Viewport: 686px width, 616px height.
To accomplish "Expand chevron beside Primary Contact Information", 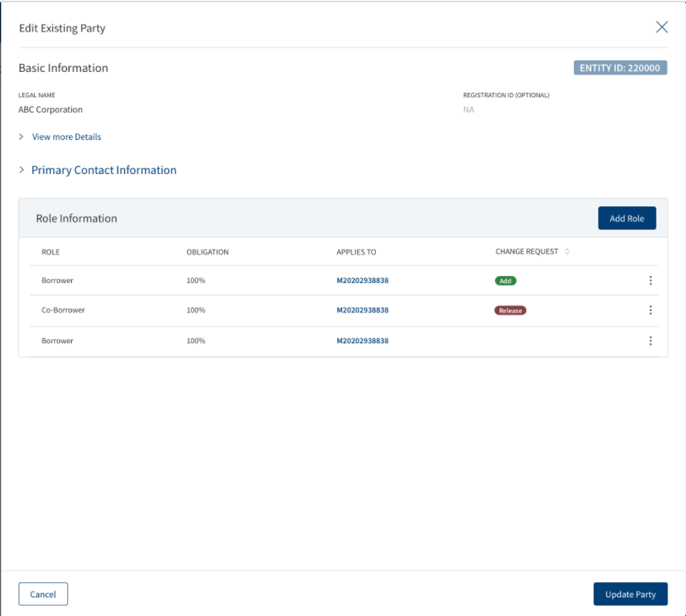I will click(x=22, y=169).
